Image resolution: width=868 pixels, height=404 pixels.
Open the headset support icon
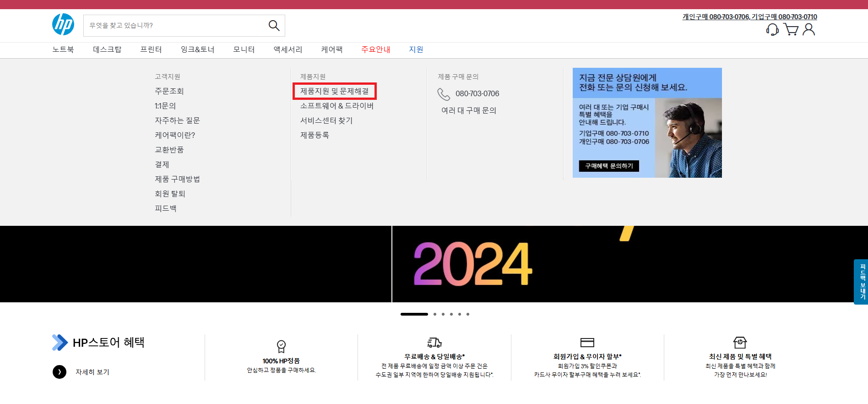tap(772, 30)
